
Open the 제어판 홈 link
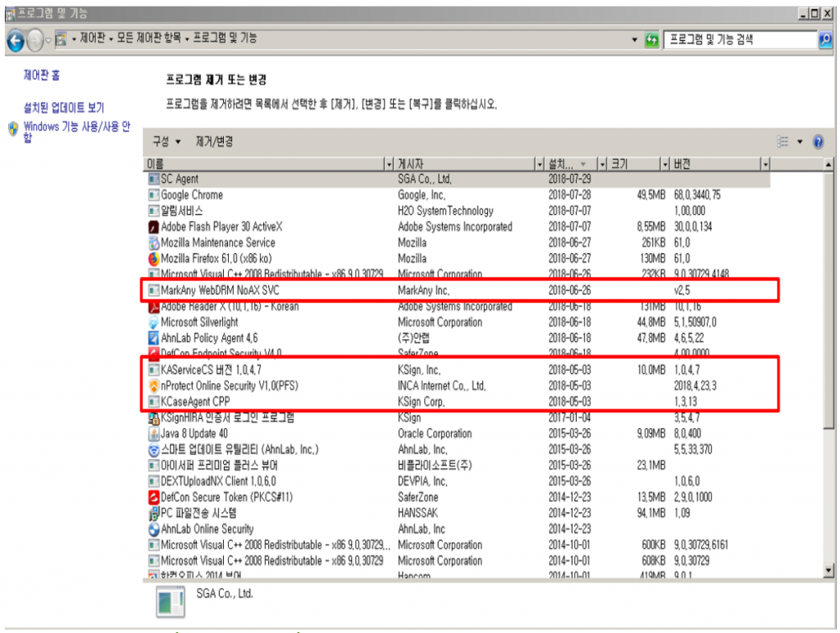(42, 75)
